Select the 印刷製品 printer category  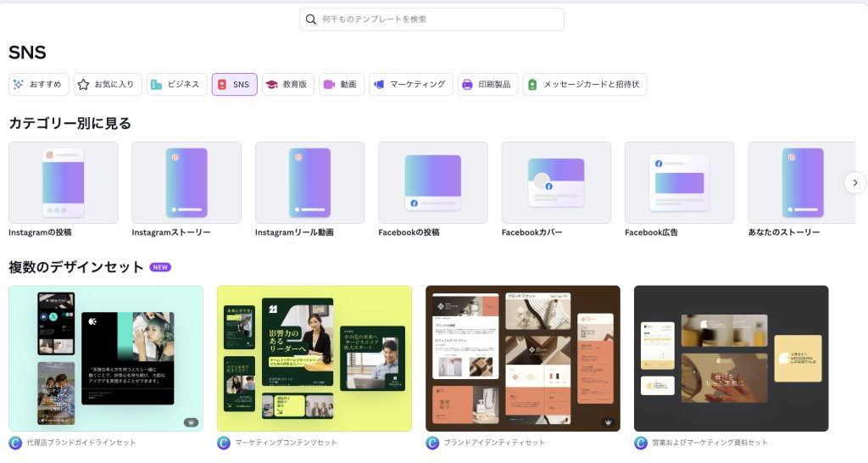(x=487, y=85)
